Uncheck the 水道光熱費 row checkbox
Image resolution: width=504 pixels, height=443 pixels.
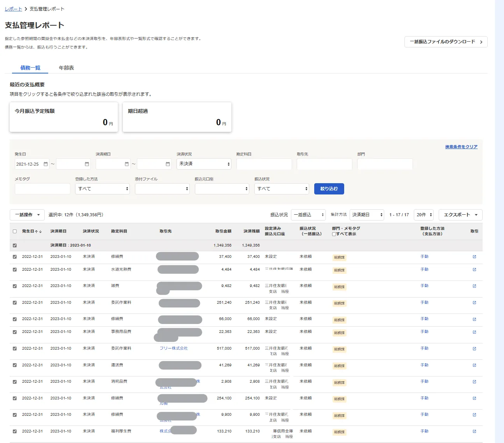coord(15,270)
